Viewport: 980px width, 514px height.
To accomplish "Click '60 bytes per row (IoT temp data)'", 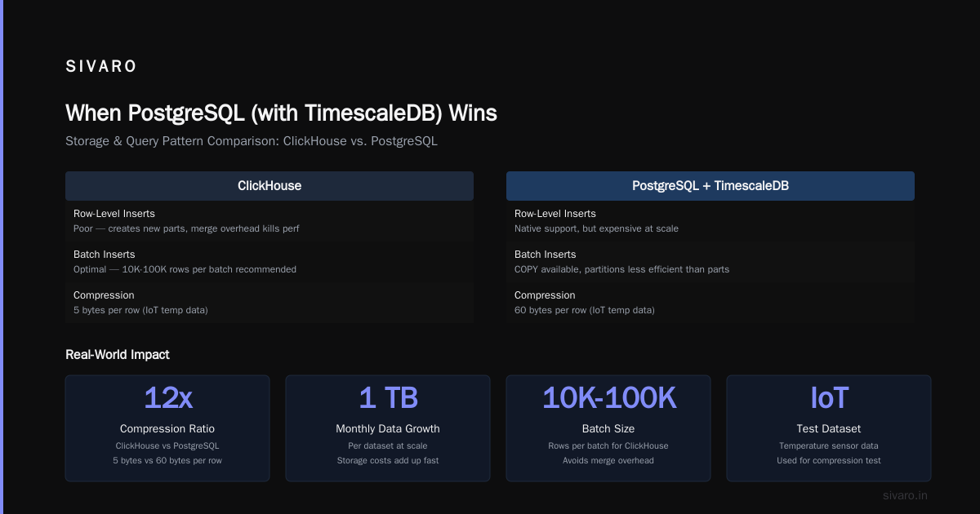I will click(585, 310).
